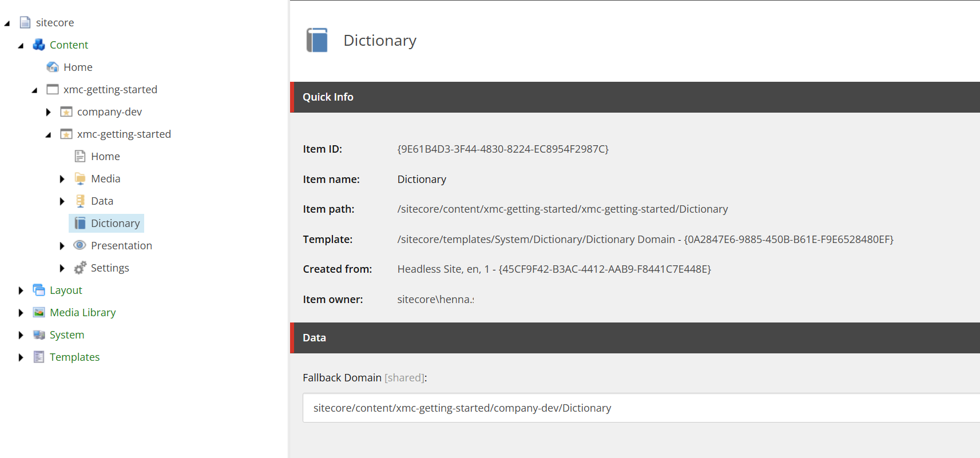Viewport: 980px width, 458px height.
Task: Click the large Dictionary book icon in the header
Action: (x=317, y=40)
